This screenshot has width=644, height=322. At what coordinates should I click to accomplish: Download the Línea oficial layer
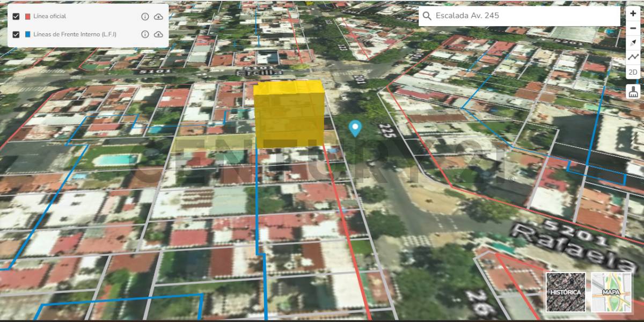158,17
